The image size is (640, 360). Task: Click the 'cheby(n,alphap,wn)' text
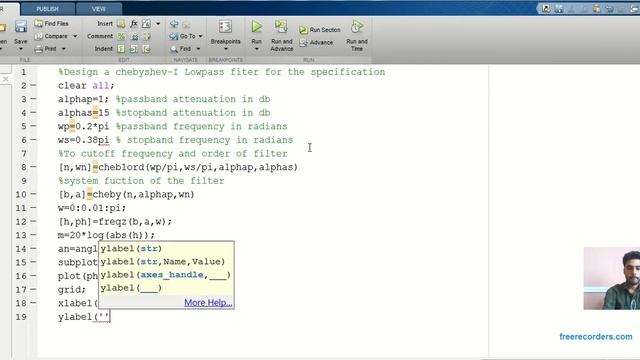(x=143, y=195)
